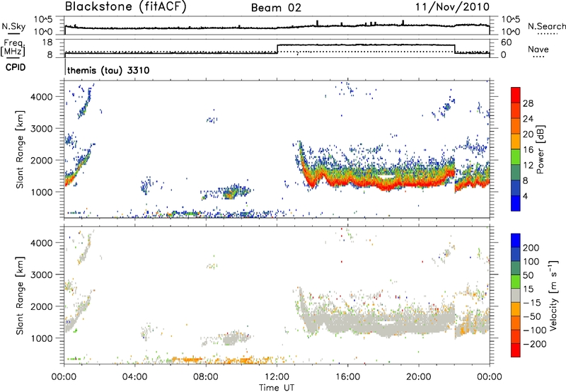Click the "12:00" time tick label
The height and width of the screenshot is (392, 566).
point(277,377)
